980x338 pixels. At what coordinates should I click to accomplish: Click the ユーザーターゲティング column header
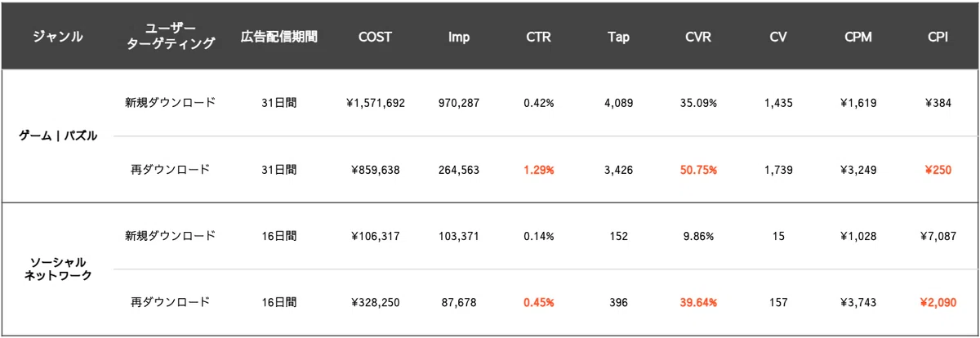point(171,37)
